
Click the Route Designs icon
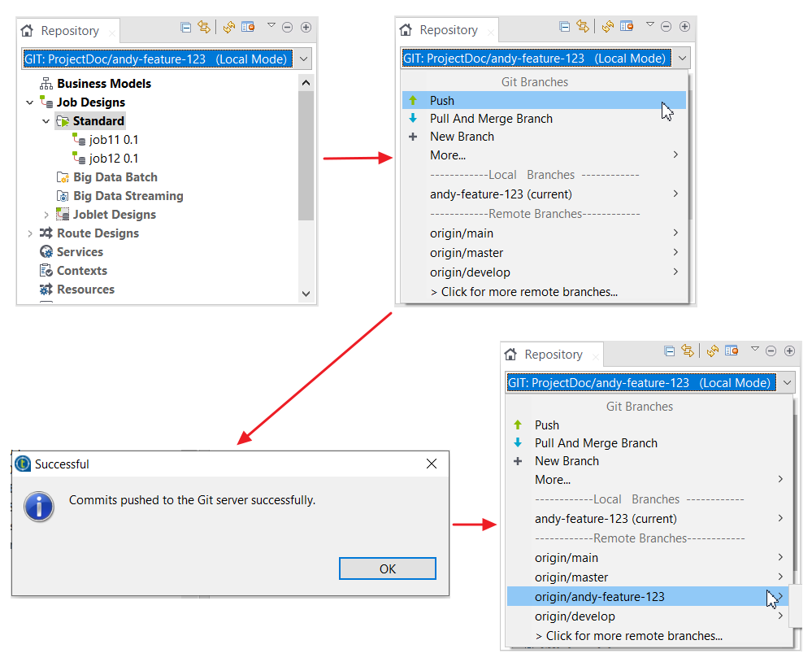(x=46, y=233)
